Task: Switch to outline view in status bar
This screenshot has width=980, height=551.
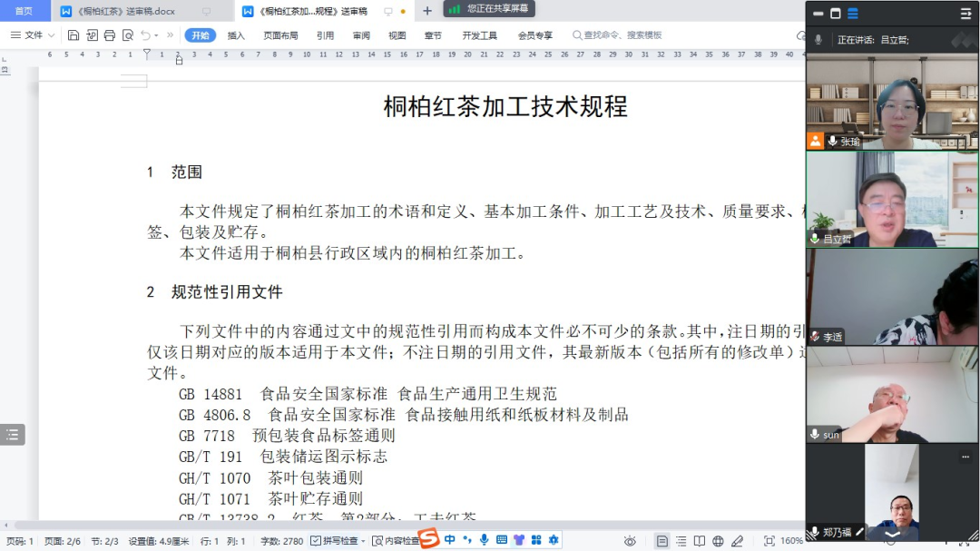Action: (x=681, y=541)
